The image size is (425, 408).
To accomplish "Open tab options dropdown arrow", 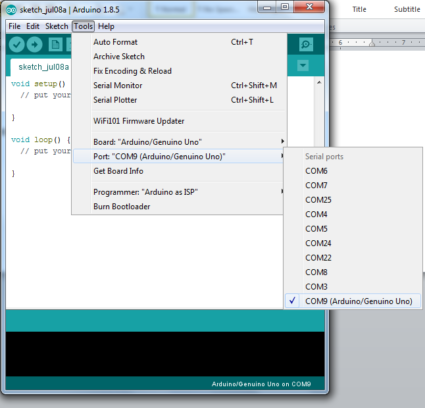I will coord(303,65).
